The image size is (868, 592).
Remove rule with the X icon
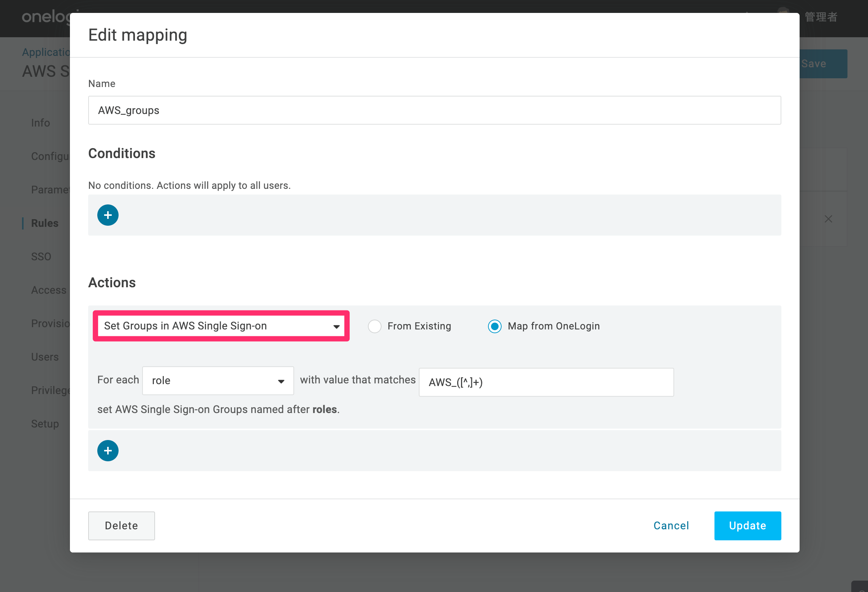(828, 219)
